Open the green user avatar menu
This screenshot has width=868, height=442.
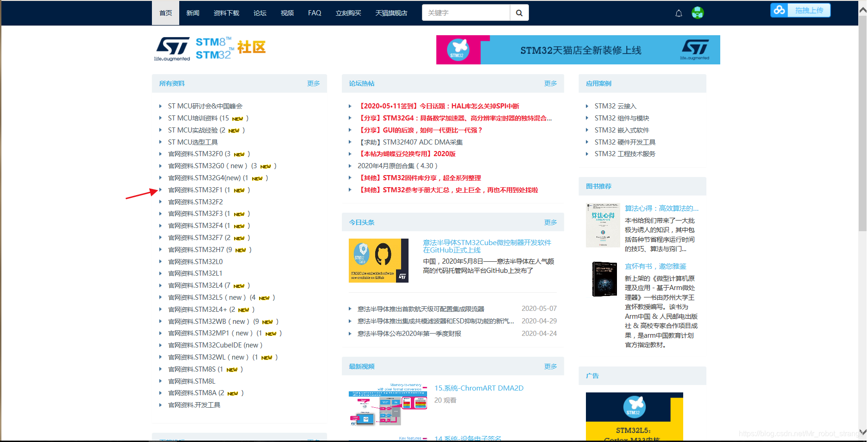coord(698,13)
